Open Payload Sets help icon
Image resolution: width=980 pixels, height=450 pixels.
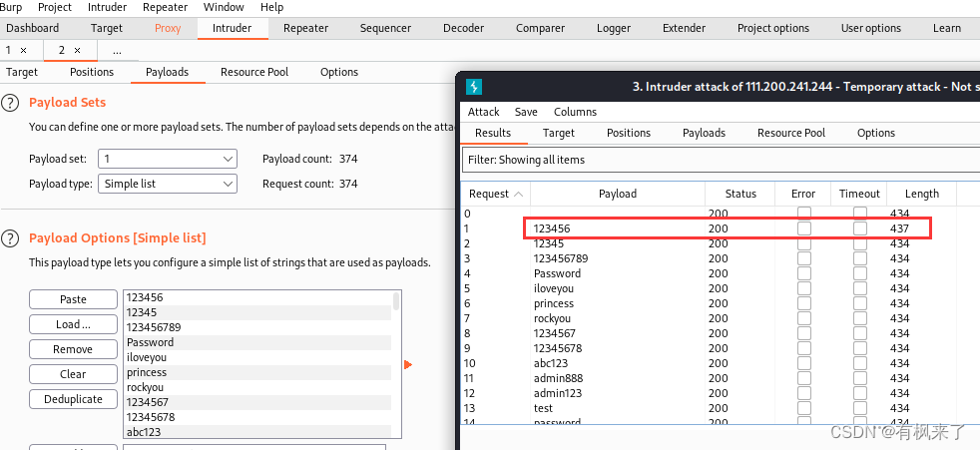click(10, 103)
